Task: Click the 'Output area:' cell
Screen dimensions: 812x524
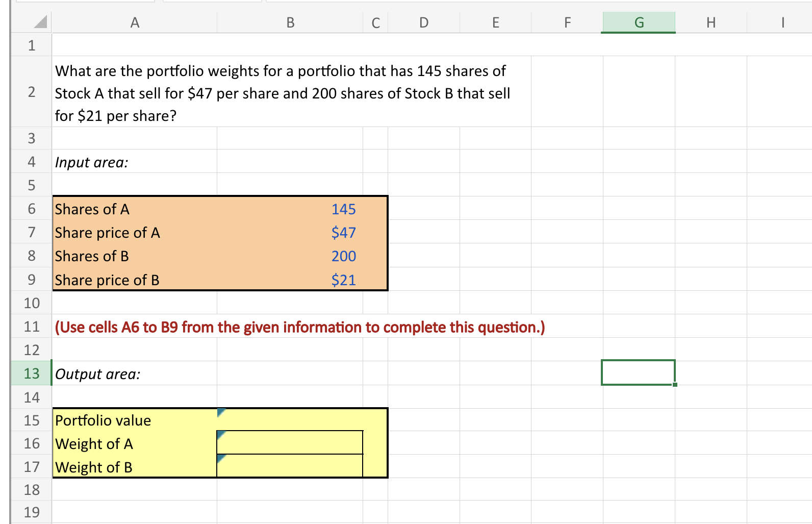Action: tap(135, 373)
